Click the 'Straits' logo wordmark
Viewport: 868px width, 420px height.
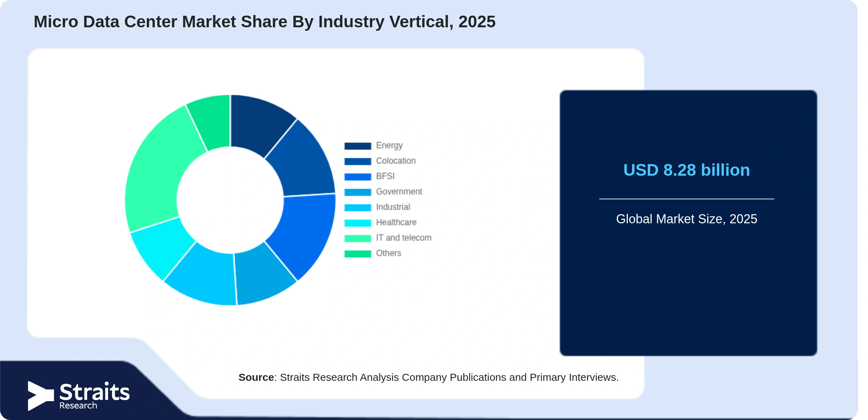click(94, 392)
